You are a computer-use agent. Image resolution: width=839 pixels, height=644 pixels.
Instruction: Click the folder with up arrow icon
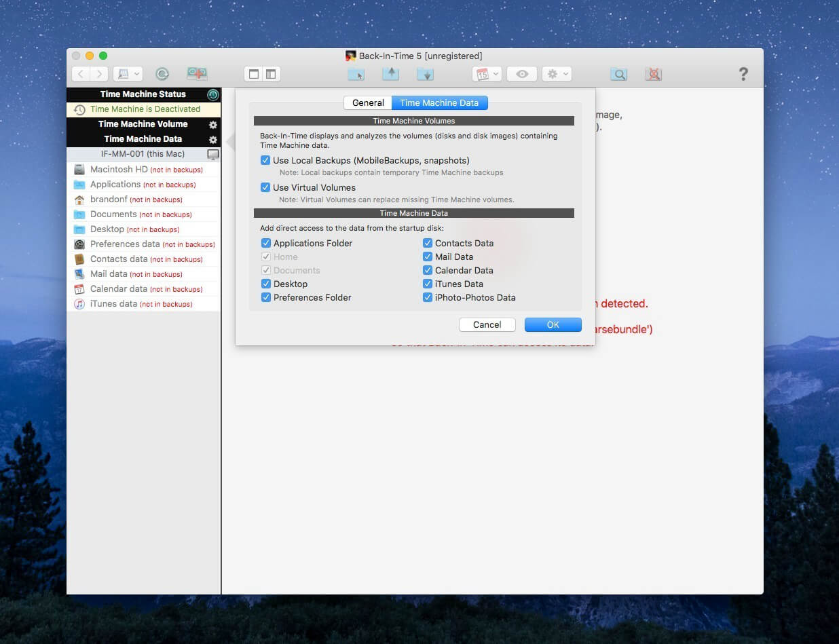click(x=390, y=74)
